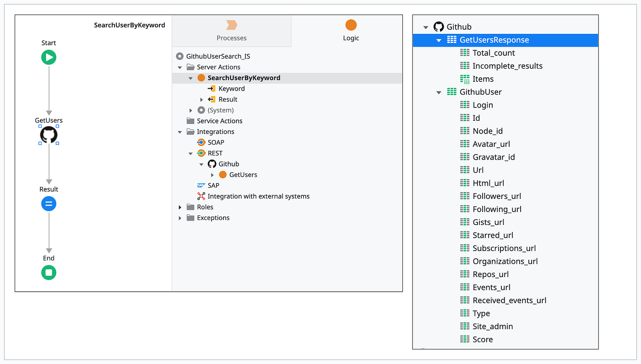
Task: Collapse the REST node
Action: pyautogui.click(x=190, y=154)
